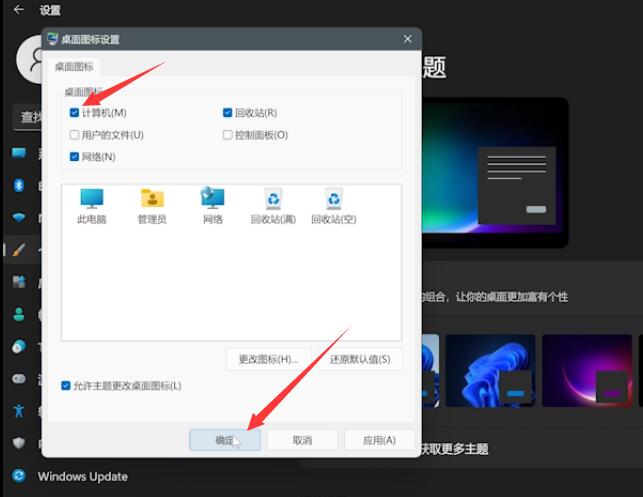The image size is (643, 497).
Task: Click the Windows Update sidebar icon
Action: [18, 476]
